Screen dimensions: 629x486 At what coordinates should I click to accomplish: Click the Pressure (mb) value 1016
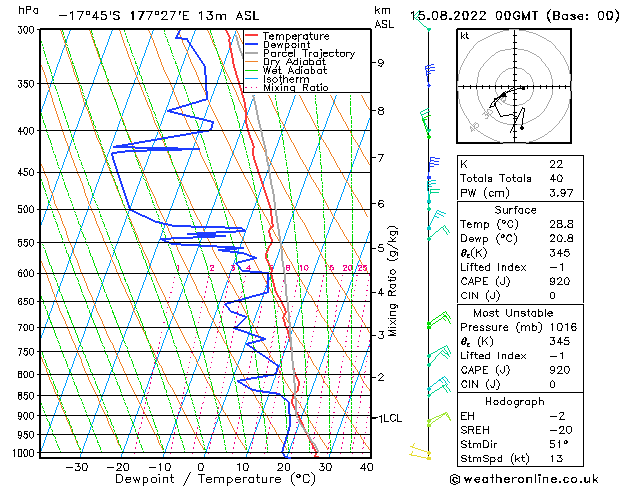[563, 327]
